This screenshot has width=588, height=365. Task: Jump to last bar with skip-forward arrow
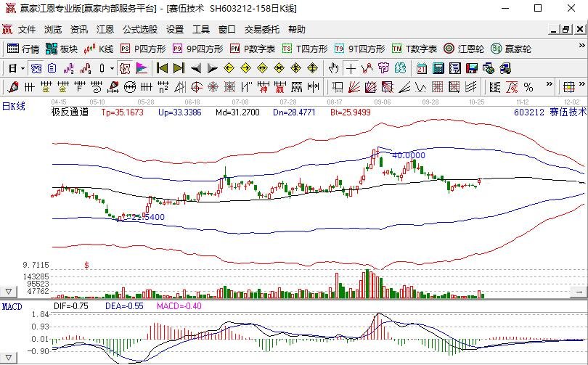point(179,69)
